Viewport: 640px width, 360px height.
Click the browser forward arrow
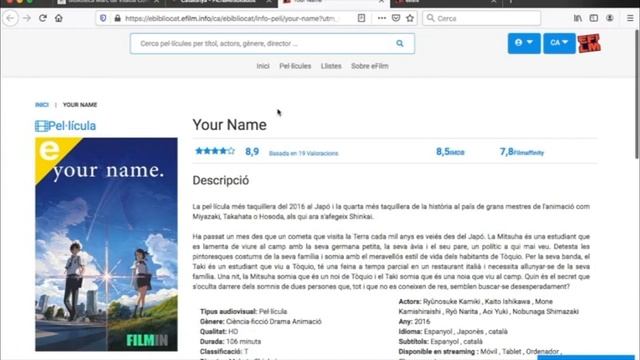coord(27,18)
